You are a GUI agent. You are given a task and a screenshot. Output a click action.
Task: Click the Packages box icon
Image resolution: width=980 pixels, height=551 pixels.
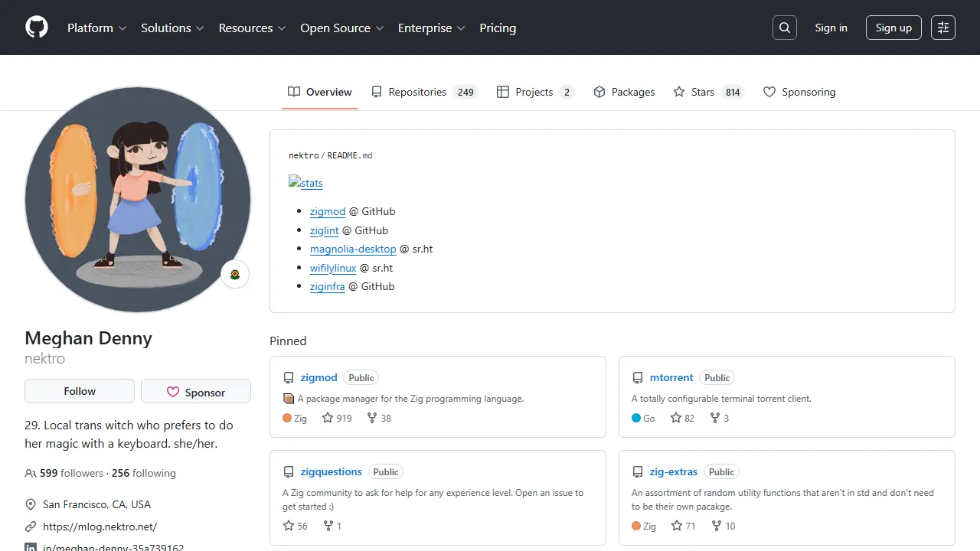click(x=599, y=91)
